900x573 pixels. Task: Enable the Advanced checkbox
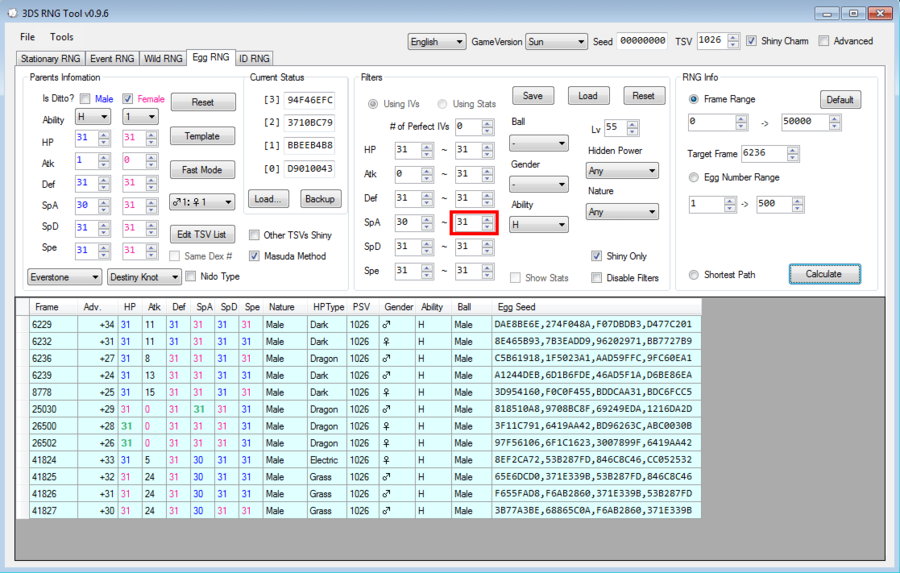pos(824,41)
